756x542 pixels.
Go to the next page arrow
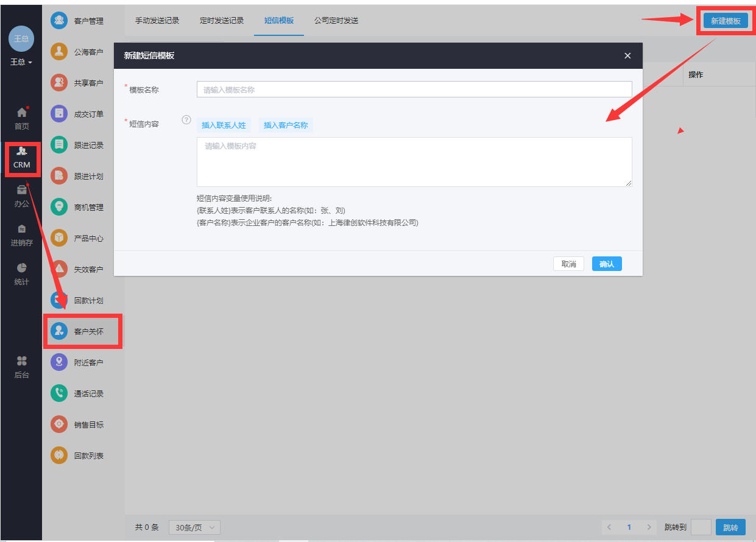coord(649,527)
